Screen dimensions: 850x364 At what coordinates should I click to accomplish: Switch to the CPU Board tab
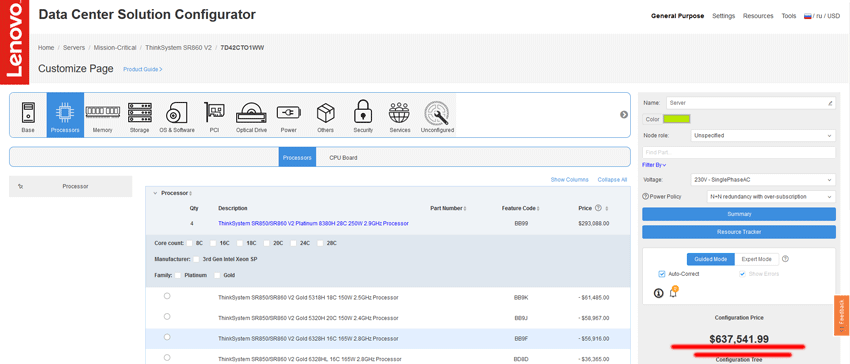coord(343,158)
